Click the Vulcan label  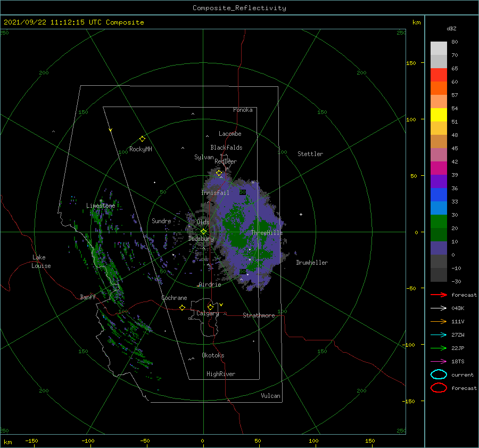270,396
